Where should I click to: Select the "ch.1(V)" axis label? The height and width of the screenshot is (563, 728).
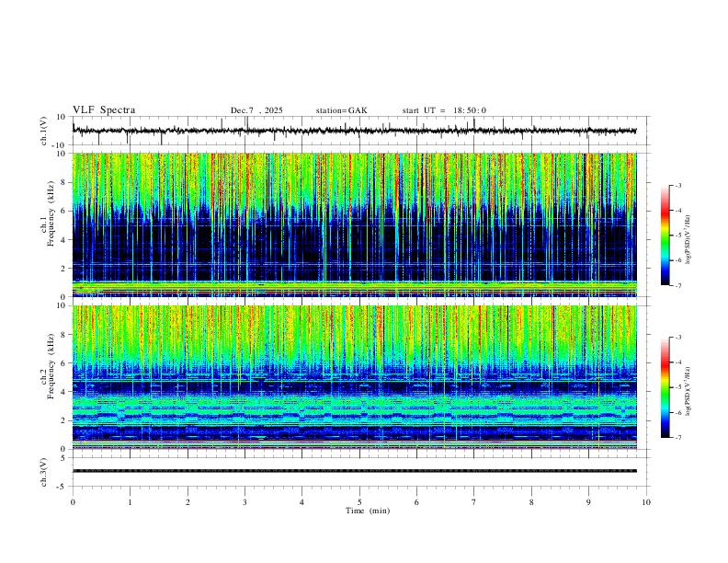44,131
